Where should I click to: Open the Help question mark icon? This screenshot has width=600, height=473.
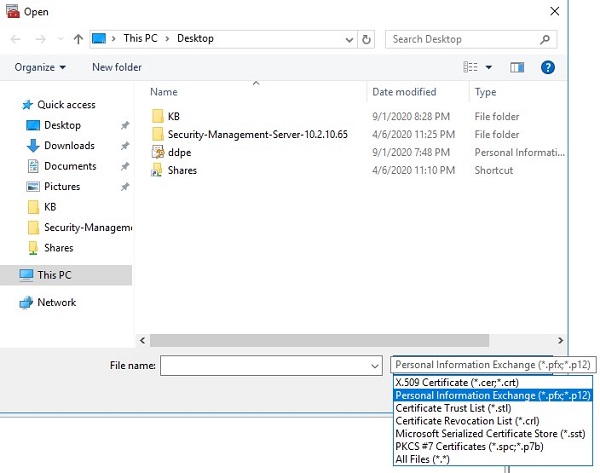click(x=547, y=67)
